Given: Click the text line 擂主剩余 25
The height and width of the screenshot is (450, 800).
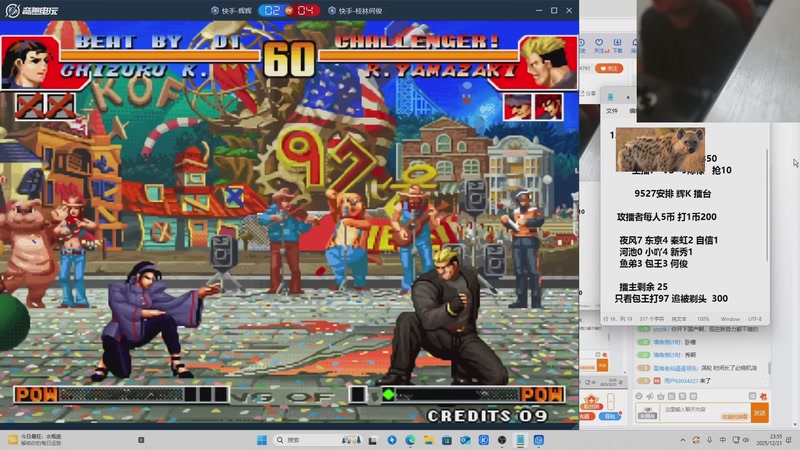Looking at the screenshot, I should [x=643, y=287].
